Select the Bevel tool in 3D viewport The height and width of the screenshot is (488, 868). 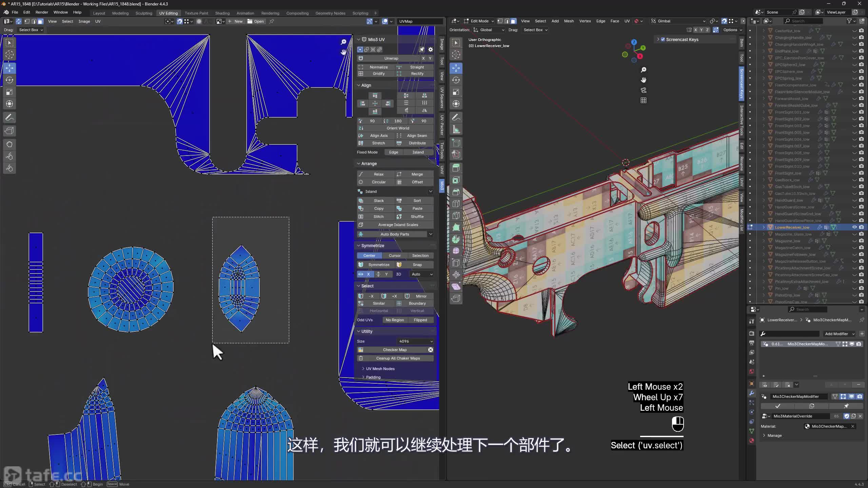point(456,192)
